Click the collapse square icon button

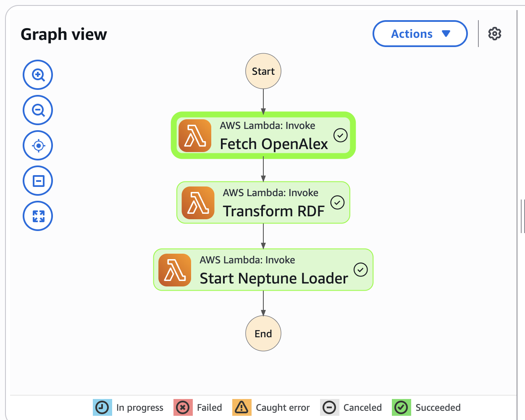coord(38,181)
